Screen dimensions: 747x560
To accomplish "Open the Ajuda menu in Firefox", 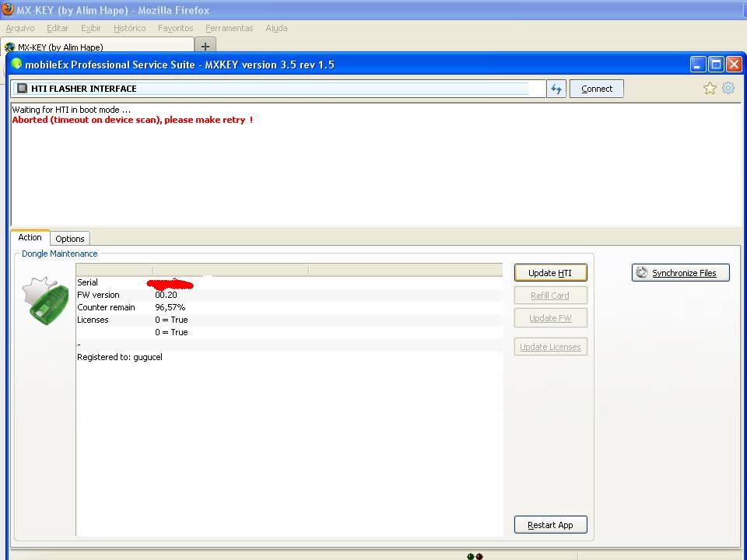I will (x=276, y=28).
